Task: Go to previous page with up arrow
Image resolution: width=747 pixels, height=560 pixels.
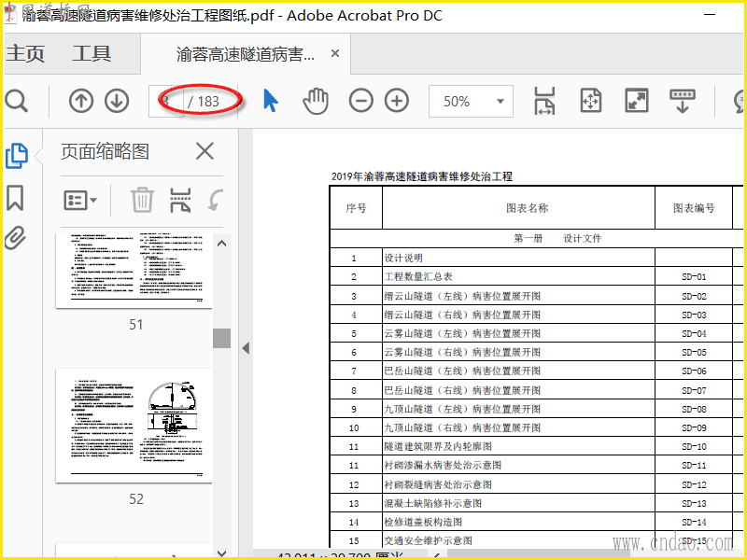Action: click(x=81, y=101)
